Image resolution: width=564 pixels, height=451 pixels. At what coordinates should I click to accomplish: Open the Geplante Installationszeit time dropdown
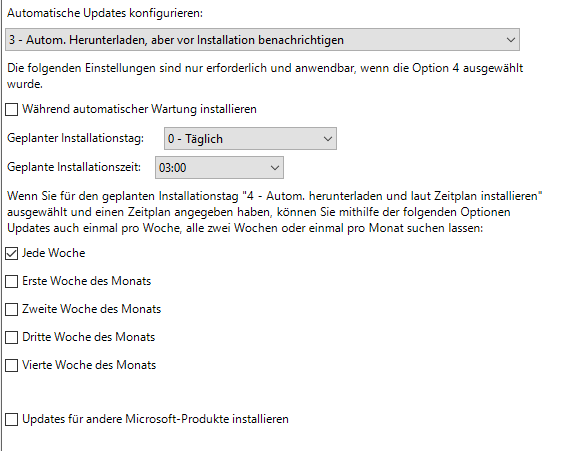(x=219, y=168)
